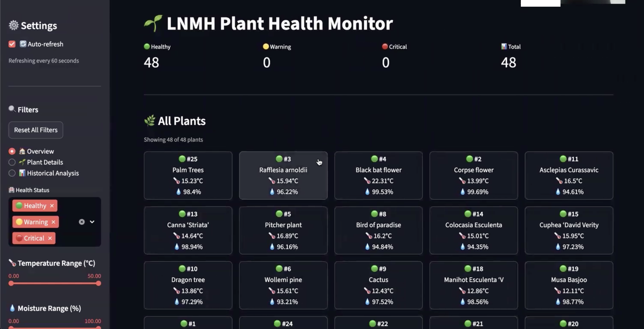Click the water droplet icon on Corpse flower card

[463, 192]
